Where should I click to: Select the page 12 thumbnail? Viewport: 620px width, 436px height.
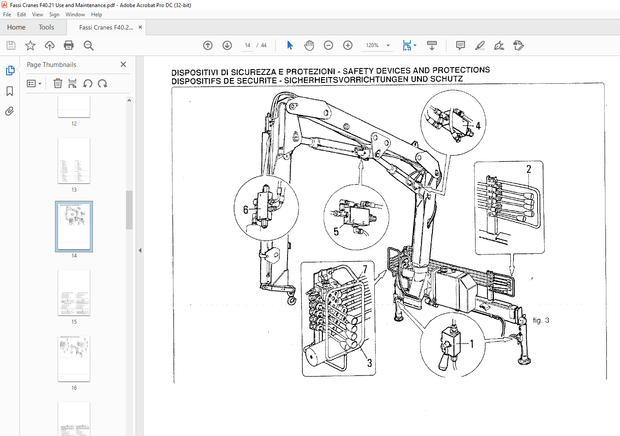pos(74,107)
